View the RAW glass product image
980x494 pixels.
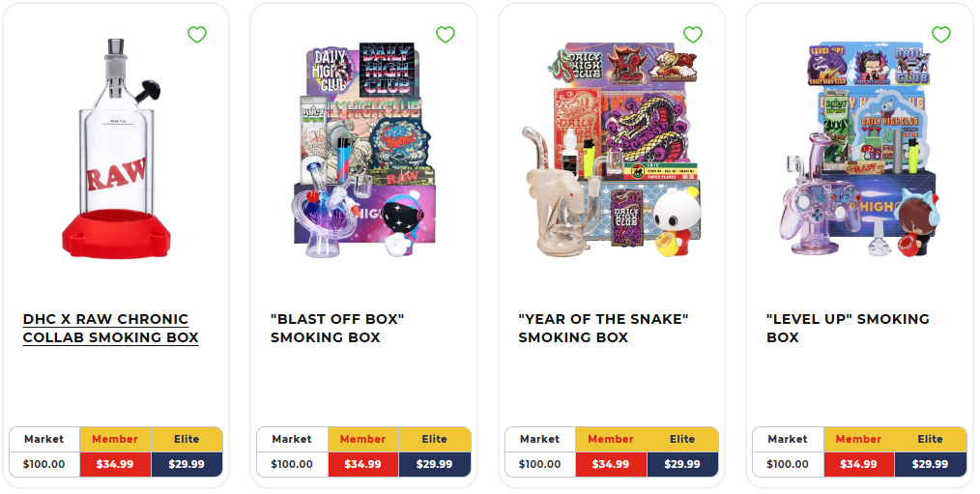click(x=116, y=148)
